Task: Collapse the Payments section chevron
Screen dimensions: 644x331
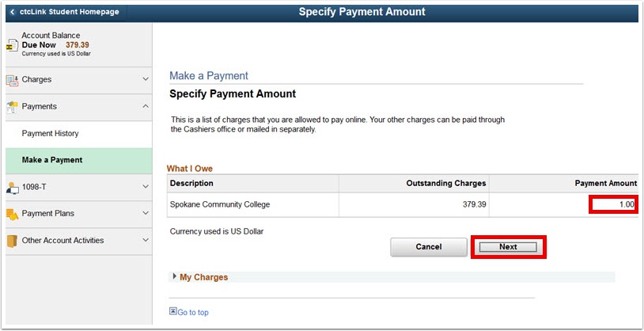Action: coord(146,106)
